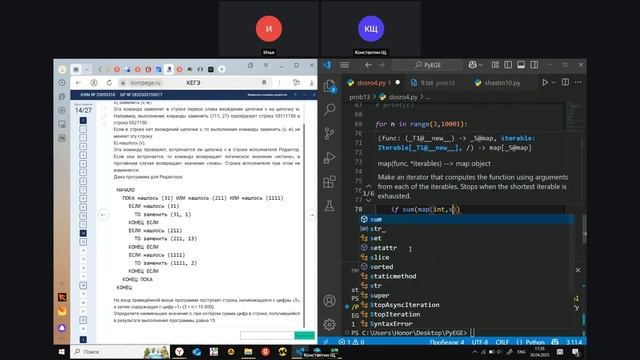Image resolution: width=640 pixels, height=360 pixels.
Task: Select the 'setattr' autocomplete suggestion
Action: [x=467, y=248]
